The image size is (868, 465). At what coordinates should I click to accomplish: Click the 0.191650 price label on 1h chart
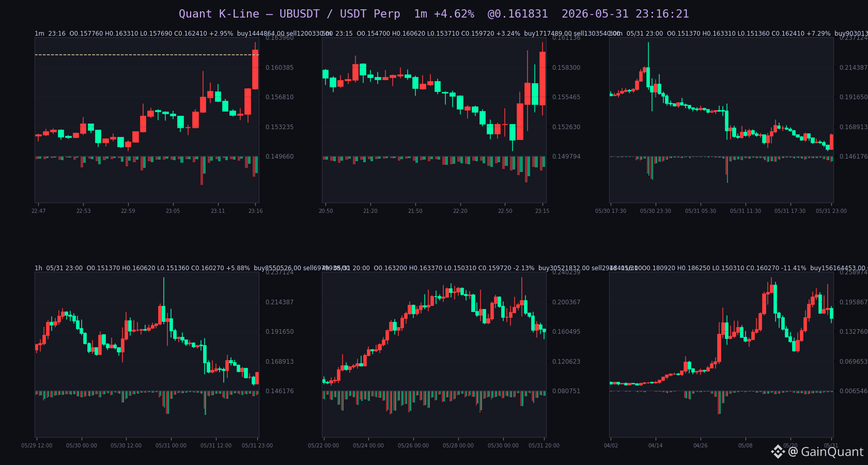click(280, 332)
